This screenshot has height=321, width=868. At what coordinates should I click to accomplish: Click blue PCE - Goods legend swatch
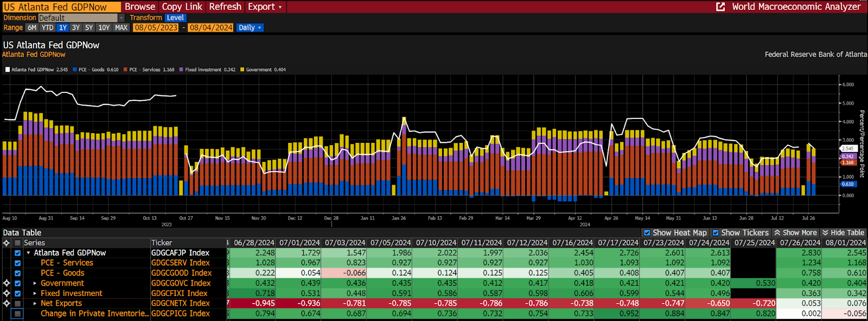pos(75,70)
